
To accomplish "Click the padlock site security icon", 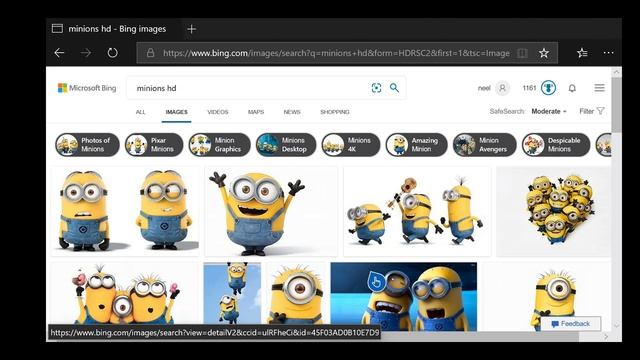I will coord(150,53).
